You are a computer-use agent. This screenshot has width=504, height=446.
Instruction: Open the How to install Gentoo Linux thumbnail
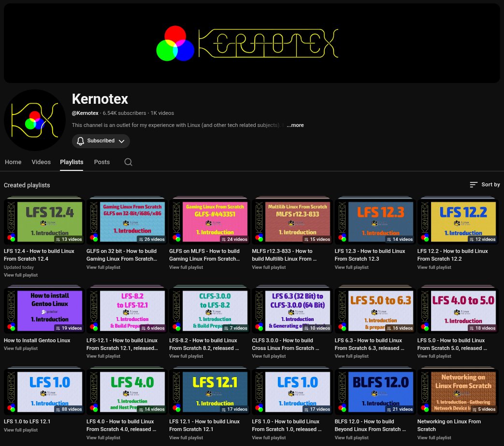click(44, 310)
